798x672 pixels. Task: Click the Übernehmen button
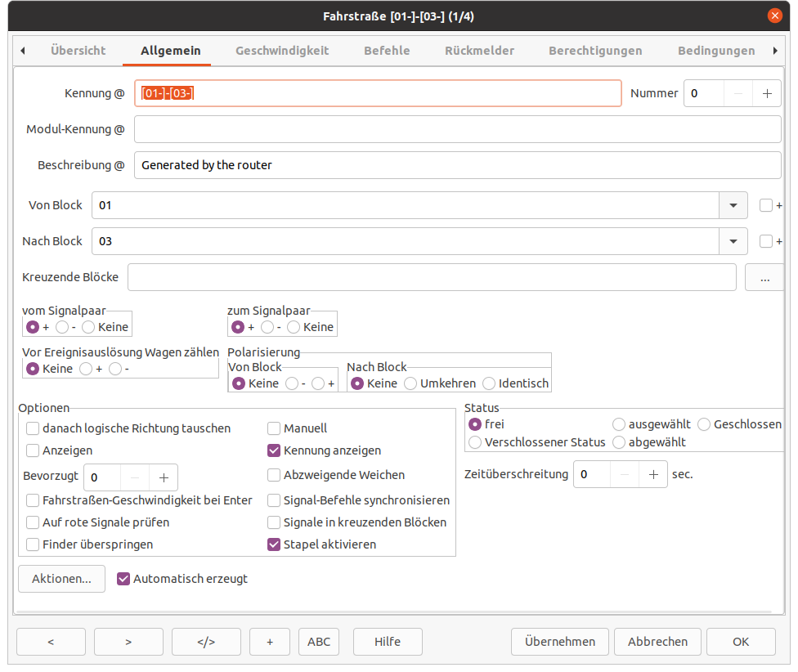click(559, 642)
